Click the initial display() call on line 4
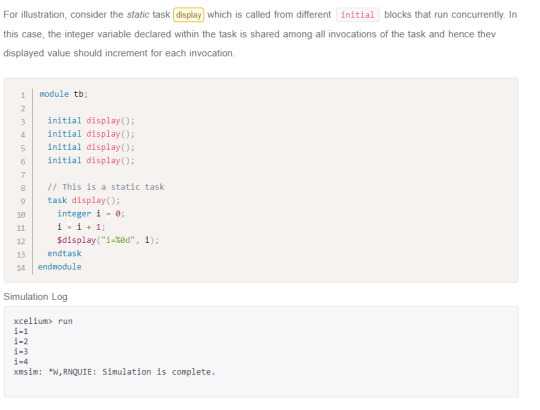540x410 pixels. coord(91,134)
